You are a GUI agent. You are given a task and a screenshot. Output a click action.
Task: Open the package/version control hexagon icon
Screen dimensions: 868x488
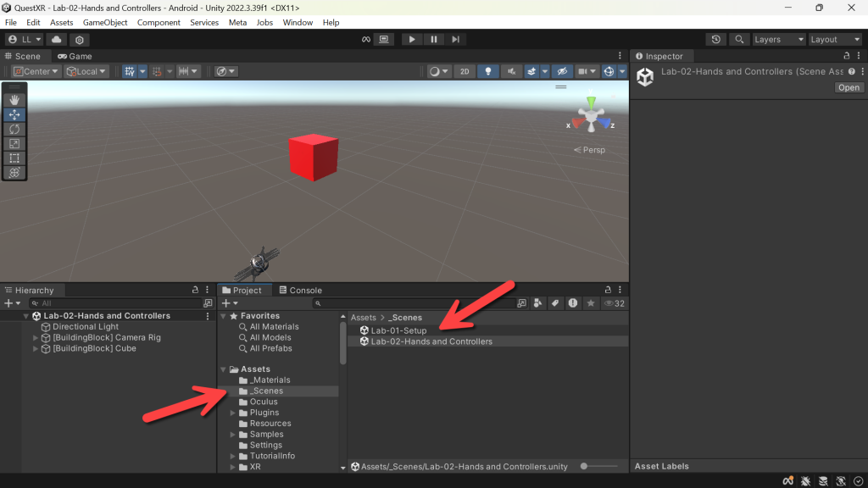pyautogui.click(x=79, y=39)
